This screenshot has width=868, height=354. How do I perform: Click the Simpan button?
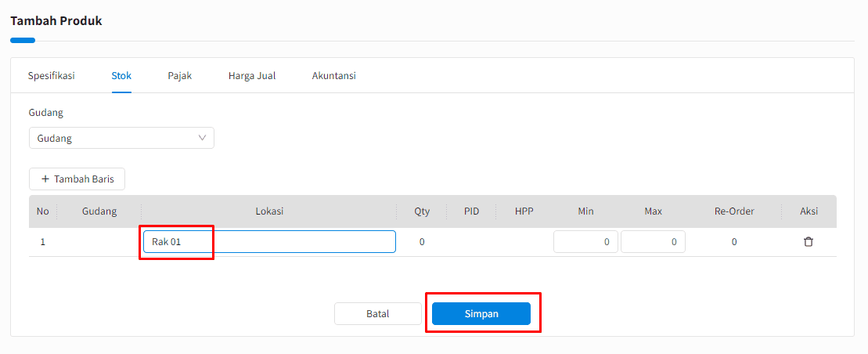click(481, 313)
